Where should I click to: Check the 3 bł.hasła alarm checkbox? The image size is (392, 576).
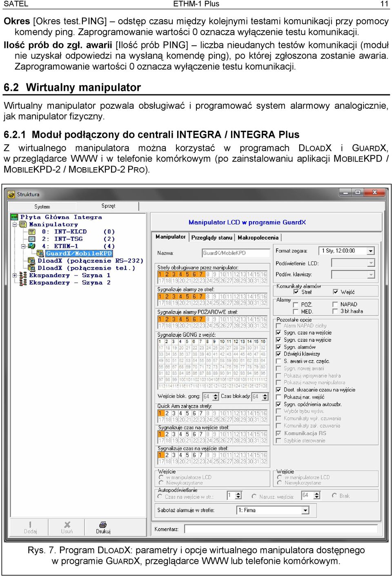point(336,312)
